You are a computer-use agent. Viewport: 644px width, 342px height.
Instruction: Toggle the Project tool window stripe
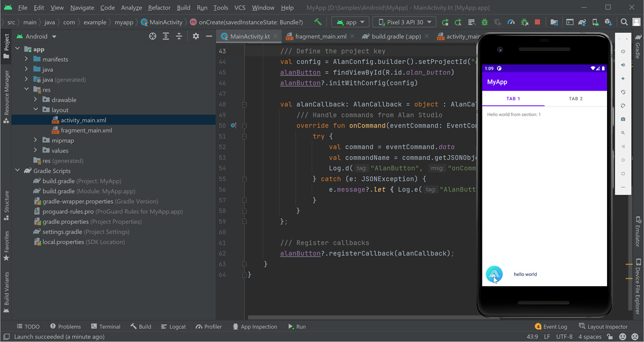(x=6, y=43)
